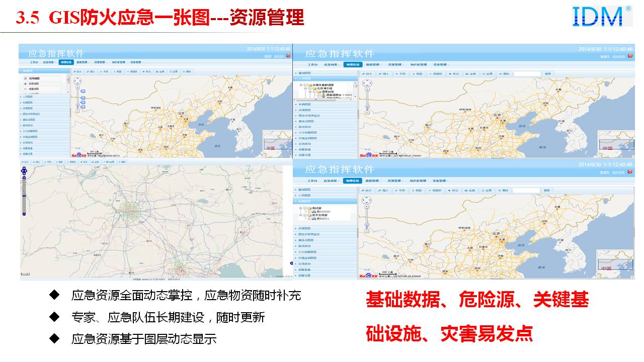Click the 清除 button in bottom-right window
The image size is (644, 362).
pyautogui.click(x=503, y=191)
